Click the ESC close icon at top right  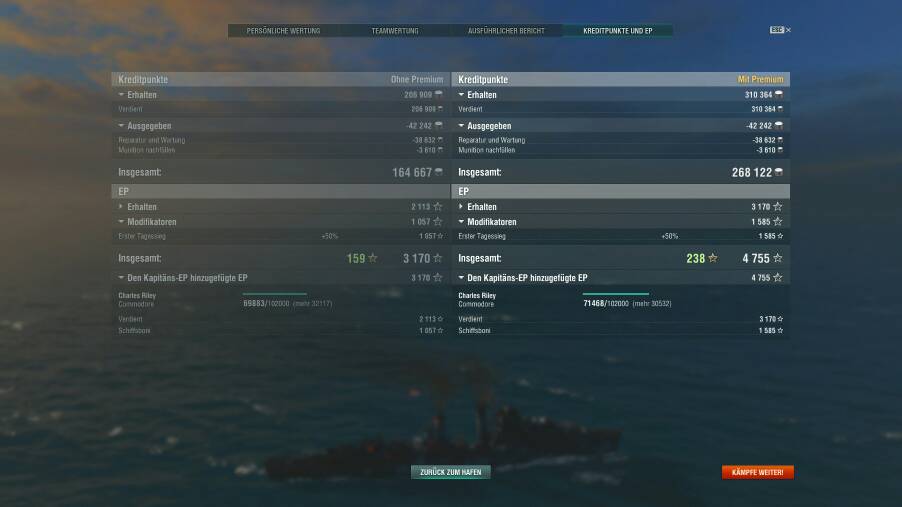tap(780, 30)
